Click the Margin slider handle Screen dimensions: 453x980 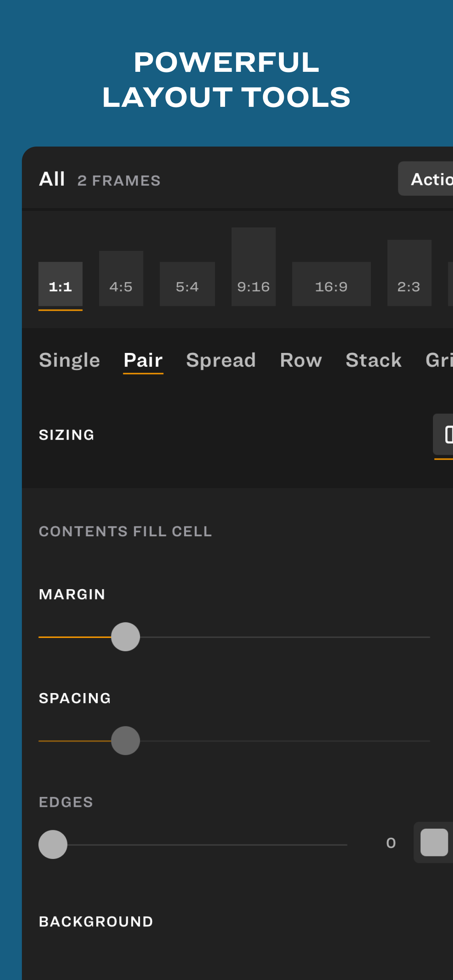pos(125,637)
